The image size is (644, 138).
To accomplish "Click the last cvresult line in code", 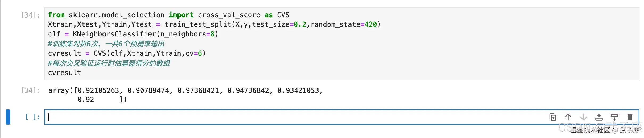I will [x=65, y=73].
